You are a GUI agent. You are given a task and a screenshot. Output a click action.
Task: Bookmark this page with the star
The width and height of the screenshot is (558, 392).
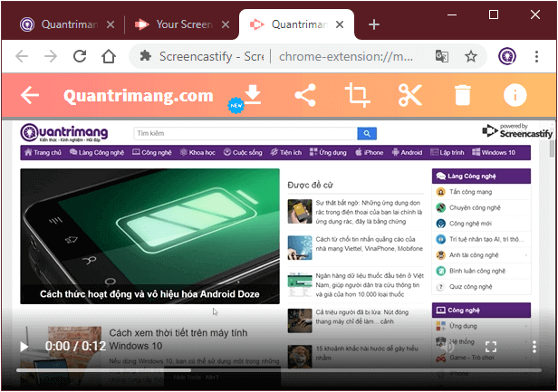point(471,56)
